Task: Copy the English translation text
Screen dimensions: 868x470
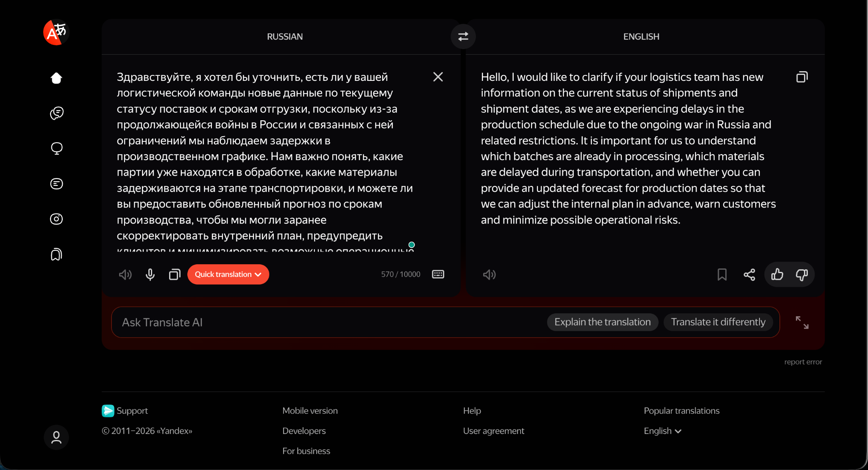Action: 802,77
